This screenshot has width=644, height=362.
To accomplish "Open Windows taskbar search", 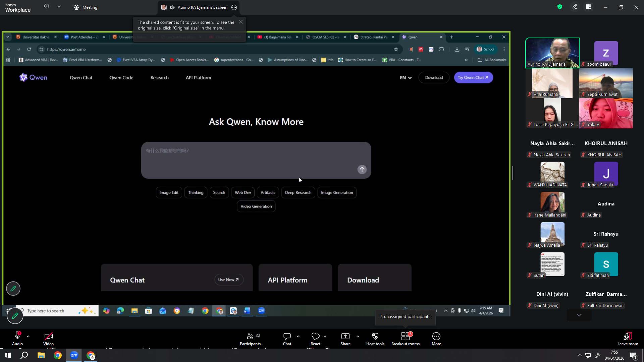I will click(24, 355).
